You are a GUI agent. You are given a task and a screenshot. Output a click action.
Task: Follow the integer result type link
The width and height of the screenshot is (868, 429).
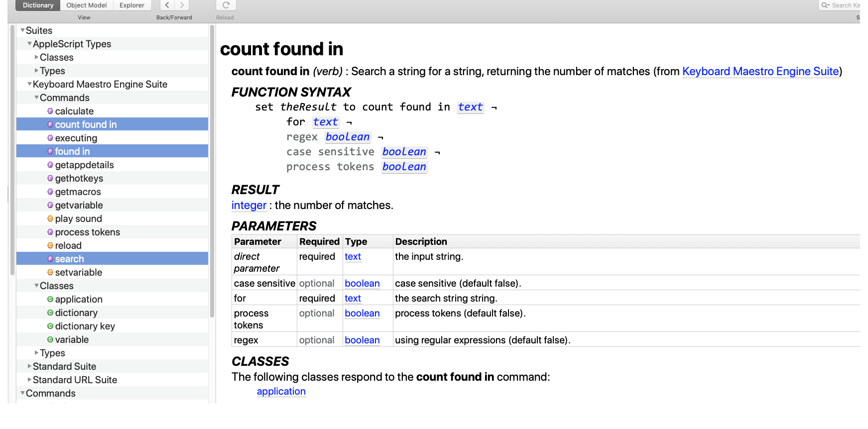(x=248, y=205)
